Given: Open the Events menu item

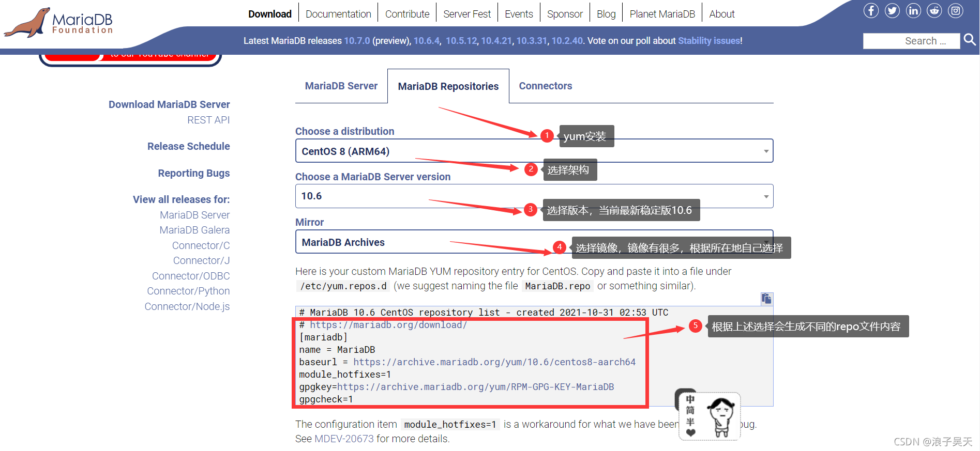Looking at the screenshot, I should pyautogui.click(x=519, y=14).
